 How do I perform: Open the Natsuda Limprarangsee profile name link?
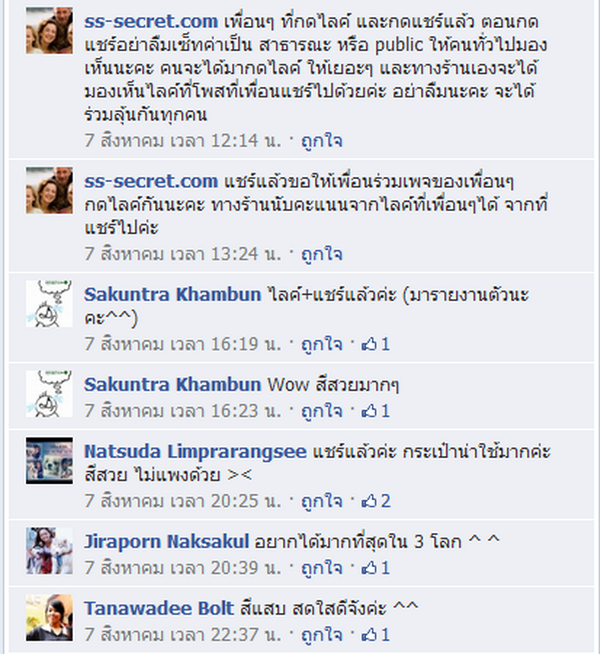pos(196,452)
